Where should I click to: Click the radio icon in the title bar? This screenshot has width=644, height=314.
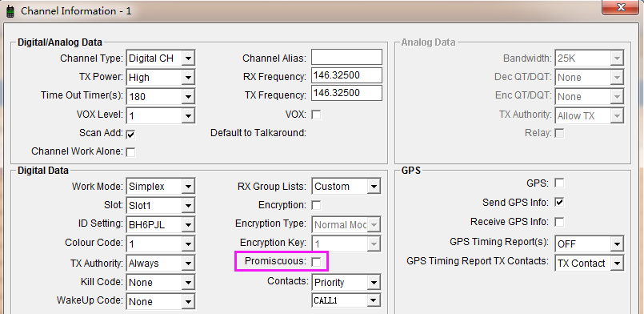[x=10, y=11]
